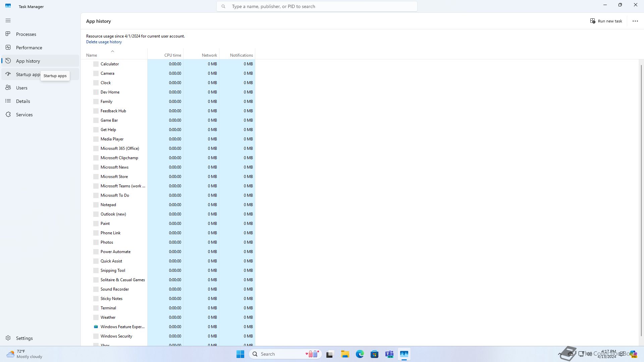Image resolution: width=644 pixels, height=362 pixels.
Task: Launch Microsoft Edge from the taskbar
Action: (x=360, y=354)
